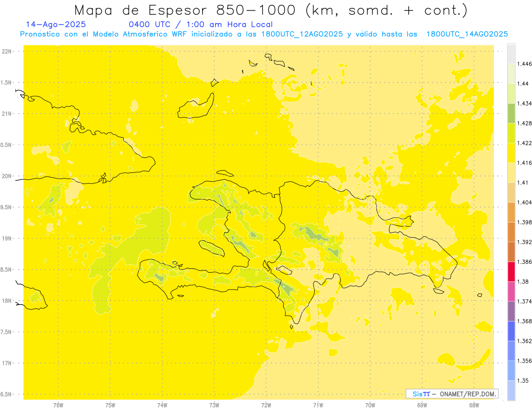Click the date label '14-Ago-2025'
Screen dimensions: 532x411
[x=56, y=25]
